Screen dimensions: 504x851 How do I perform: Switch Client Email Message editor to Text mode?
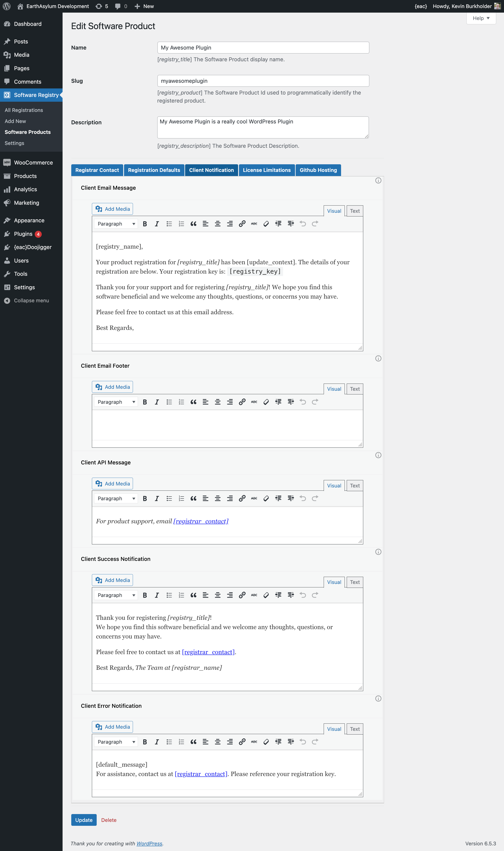(x=355, y=211)
